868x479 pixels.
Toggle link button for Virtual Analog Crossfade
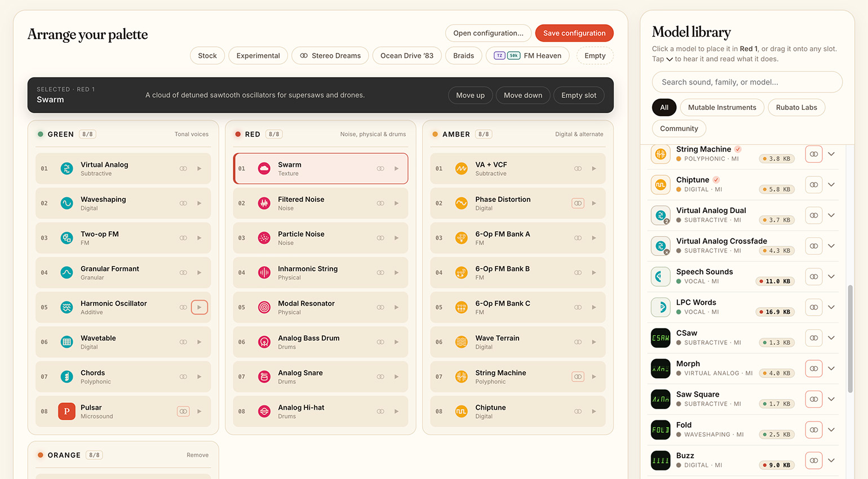point(814,246)
